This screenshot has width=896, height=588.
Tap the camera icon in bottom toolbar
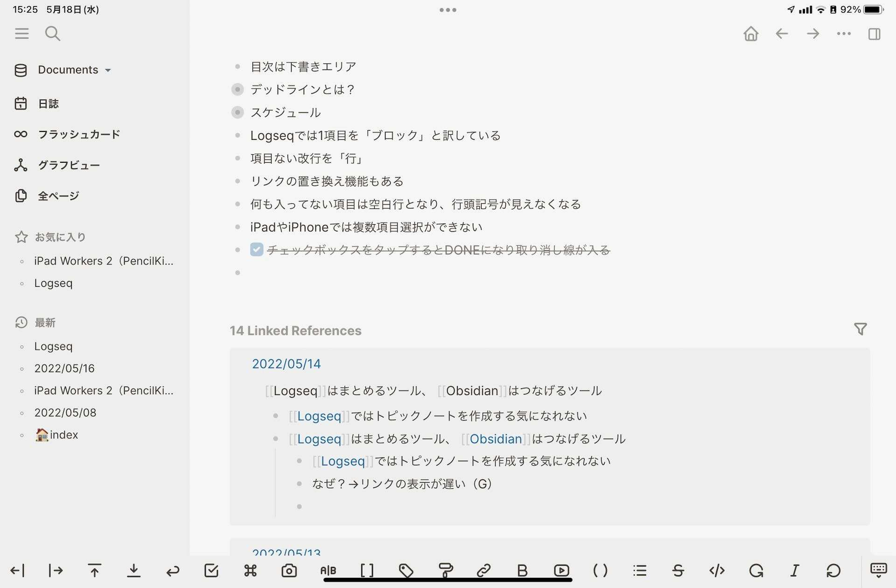point(289,570)
